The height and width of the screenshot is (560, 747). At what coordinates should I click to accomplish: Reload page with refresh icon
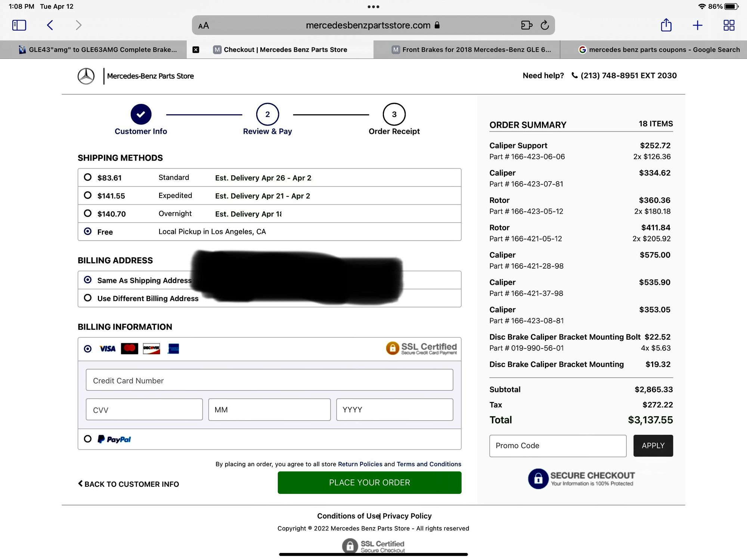(545, 25)
